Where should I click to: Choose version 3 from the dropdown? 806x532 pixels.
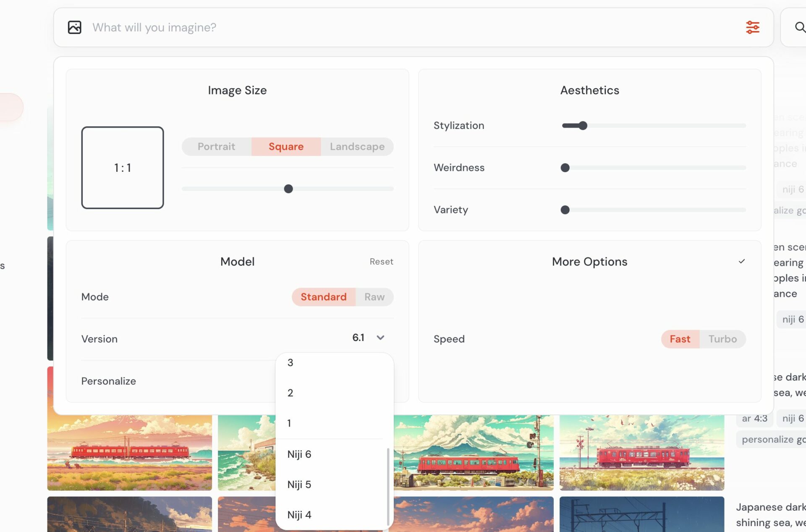tap(290, 362)
